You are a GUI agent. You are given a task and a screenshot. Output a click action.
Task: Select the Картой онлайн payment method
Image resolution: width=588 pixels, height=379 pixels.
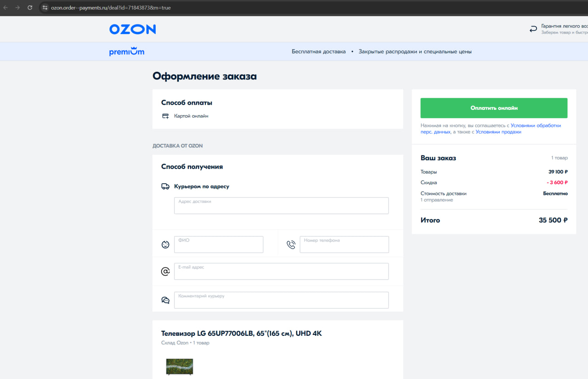(x=191, y=116)
